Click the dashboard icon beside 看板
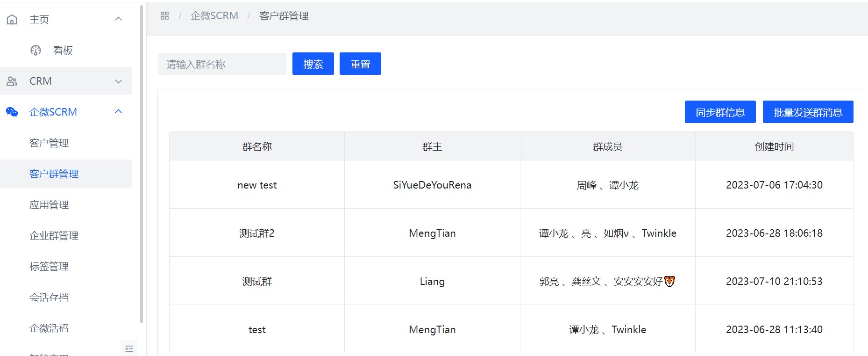Viewport: 868px width, 356px height. tap(36, 50)
